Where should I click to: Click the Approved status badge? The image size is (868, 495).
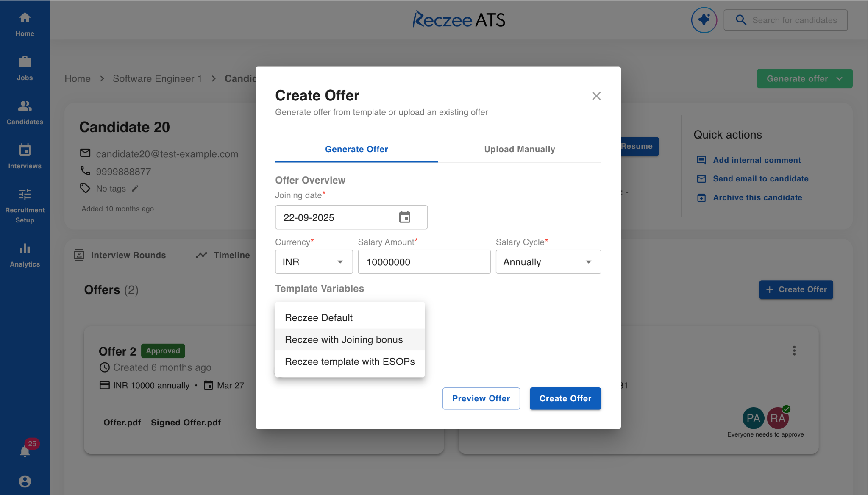(163, 351)
